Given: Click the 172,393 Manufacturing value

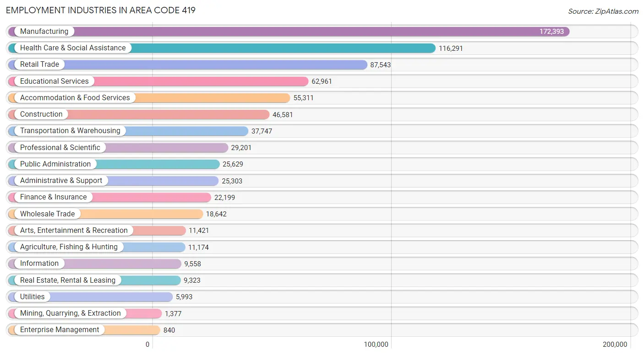Looking at the screenshot, I should tap(551, 32).
